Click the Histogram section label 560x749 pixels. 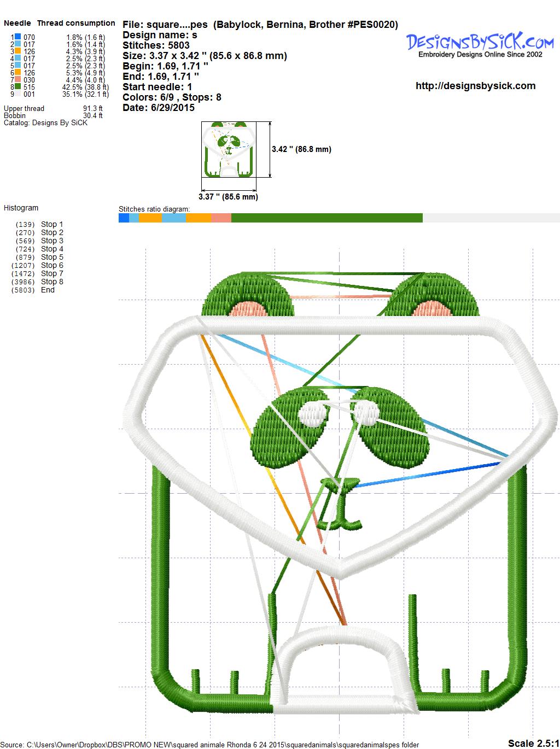pyautogui.click(x=21, y=208)
